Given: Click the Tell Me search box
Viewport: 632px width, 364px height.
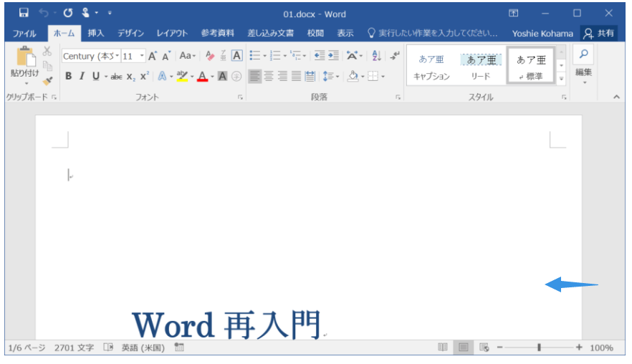Looking at the screenshot, I should (434, 33).
